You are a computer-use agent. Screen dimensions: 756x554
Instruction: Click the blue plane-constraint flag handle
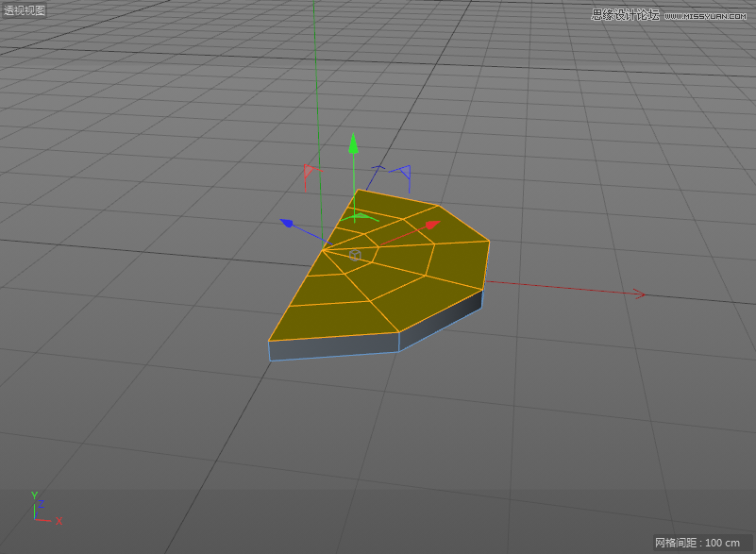[x=405, y=172]
